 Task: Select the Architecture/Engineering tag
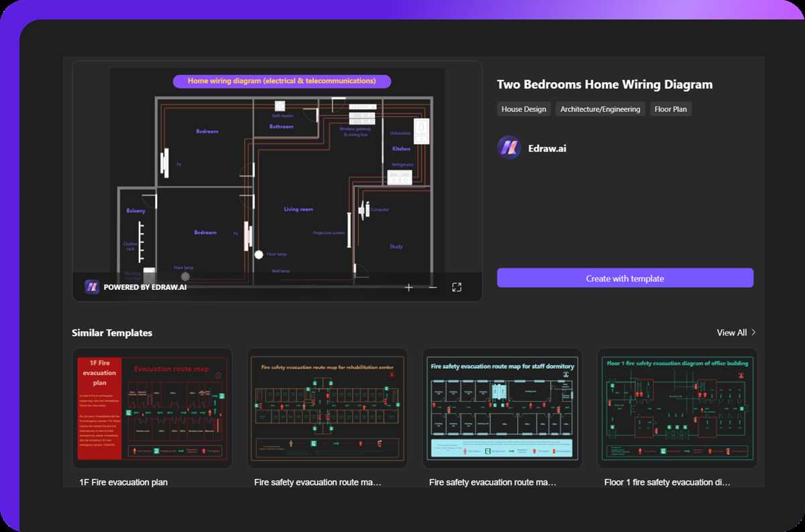[x=600, y=109]
